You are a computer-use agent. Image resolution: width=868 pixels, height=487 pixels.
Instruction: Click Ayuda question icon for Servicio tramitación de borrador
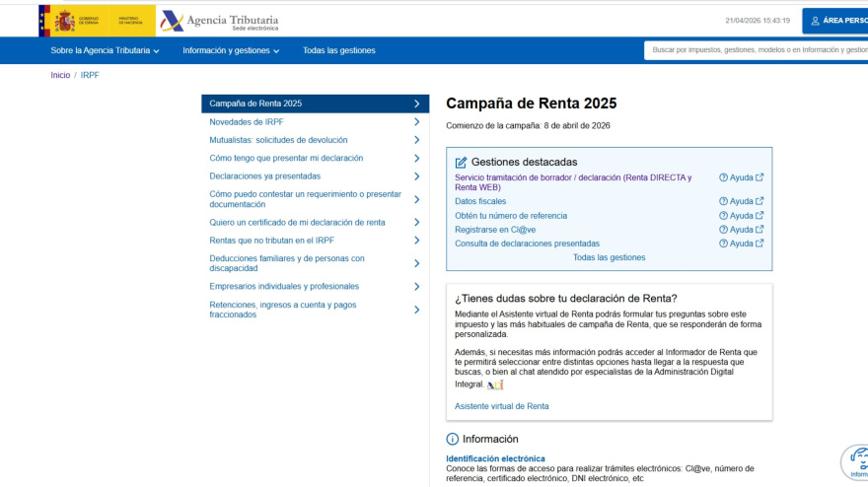(723, 177)
